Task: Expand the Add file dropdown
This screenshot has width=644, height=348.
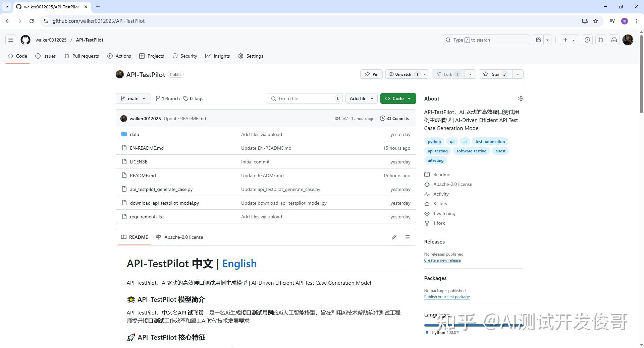Action: click(x=362, y=98)
